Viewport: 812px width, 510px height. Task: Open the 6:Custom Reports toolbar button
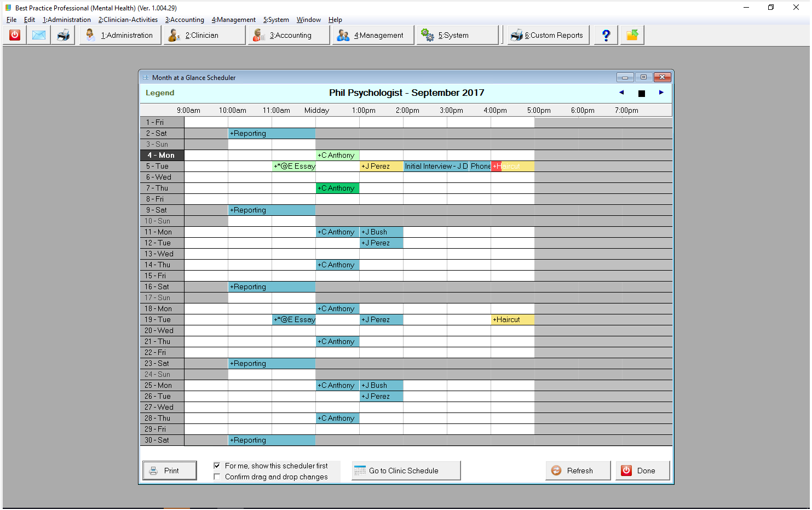tap(548, 35)
